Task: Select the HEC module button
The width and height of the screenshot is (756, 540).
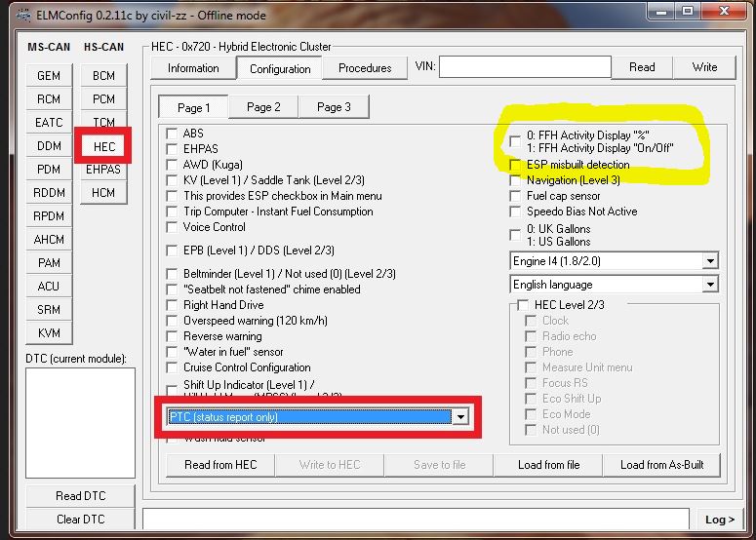Action: click(x=103, y=146)
